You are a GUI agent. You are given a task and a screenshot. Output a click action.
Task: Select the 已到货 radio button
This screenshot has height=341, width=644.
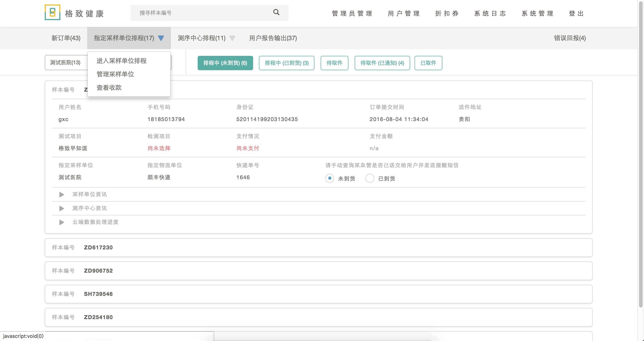point(369,178)
